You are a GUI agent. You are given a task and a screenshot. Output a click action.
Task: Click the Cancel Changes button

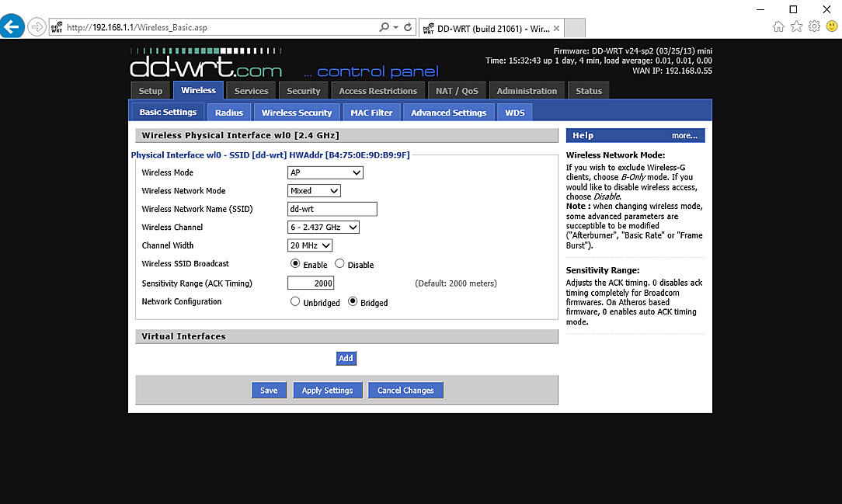click(405, 390)
